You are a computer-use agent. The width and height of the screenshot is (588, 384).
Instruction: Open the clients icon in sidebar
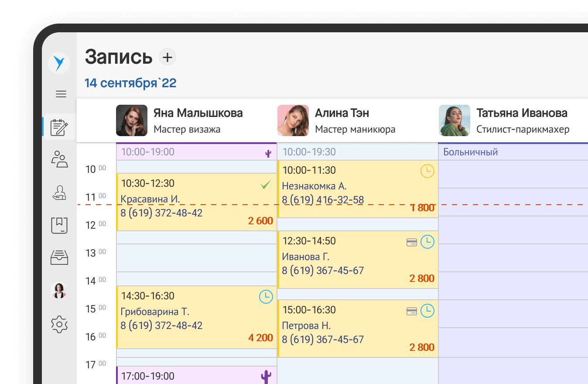coord(60,159)
